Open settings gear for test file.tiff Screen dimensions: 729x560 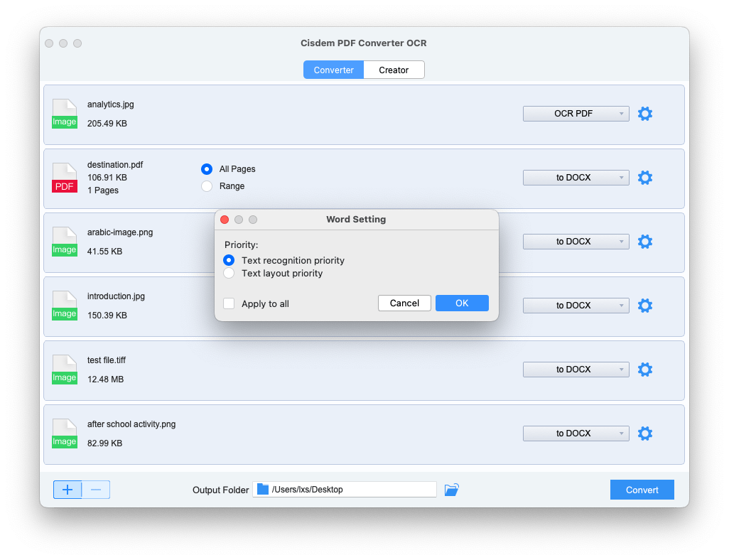[x=644, y=370]
